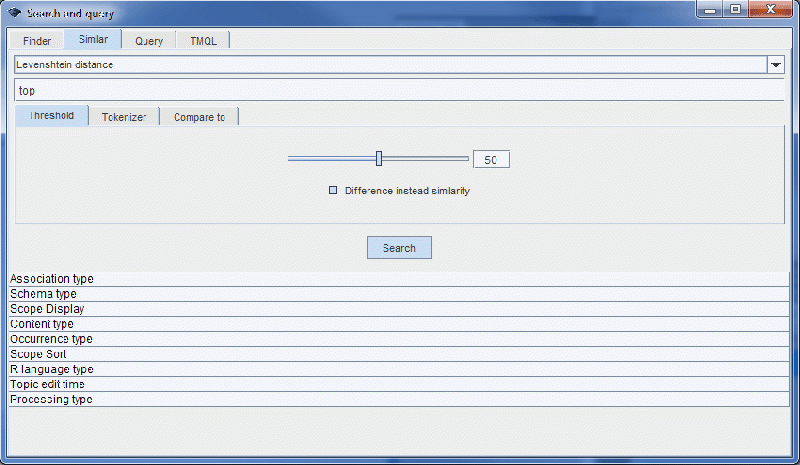Select the 'Topic edit time' result row

[399, 384]
